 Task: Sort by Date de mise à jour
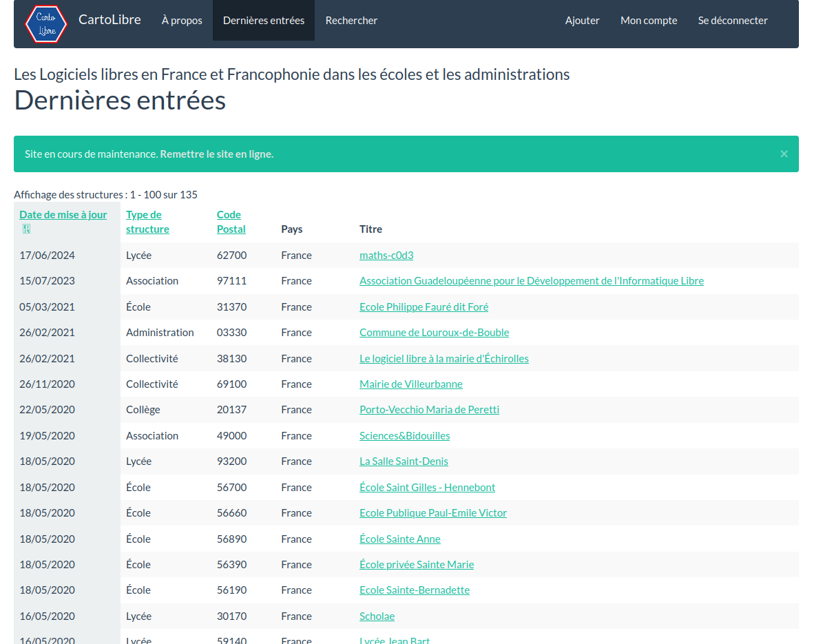[63, 215]
